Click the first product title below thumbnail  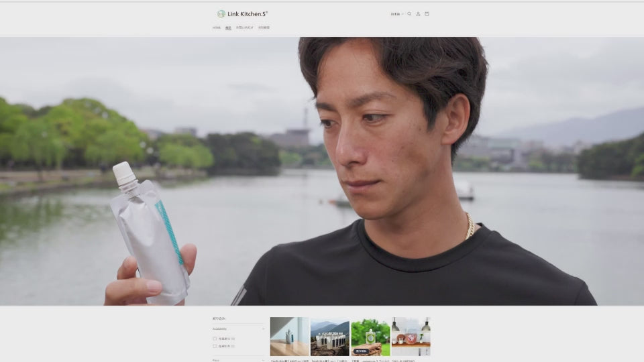(x=289, y=360)
